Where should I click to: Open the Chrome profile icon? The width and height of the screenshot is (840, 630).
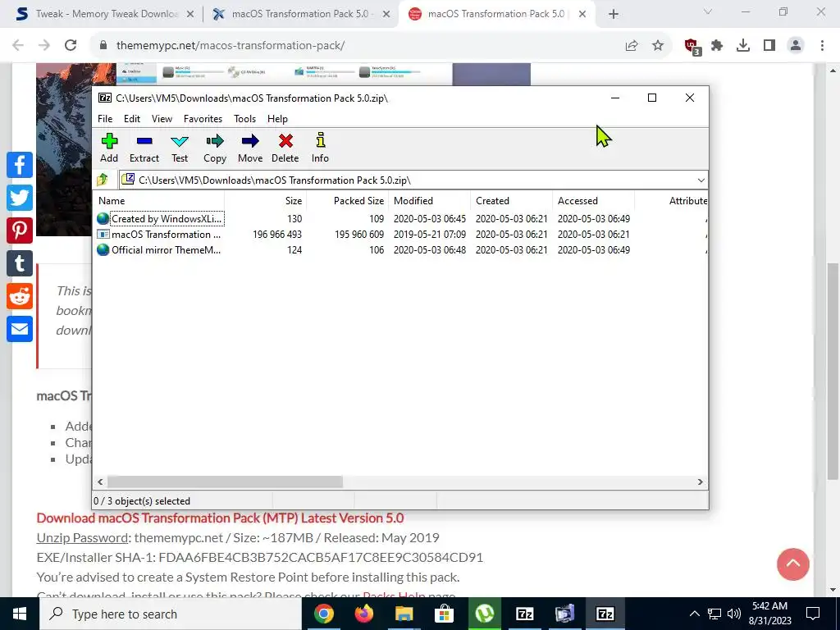[796, 46]
